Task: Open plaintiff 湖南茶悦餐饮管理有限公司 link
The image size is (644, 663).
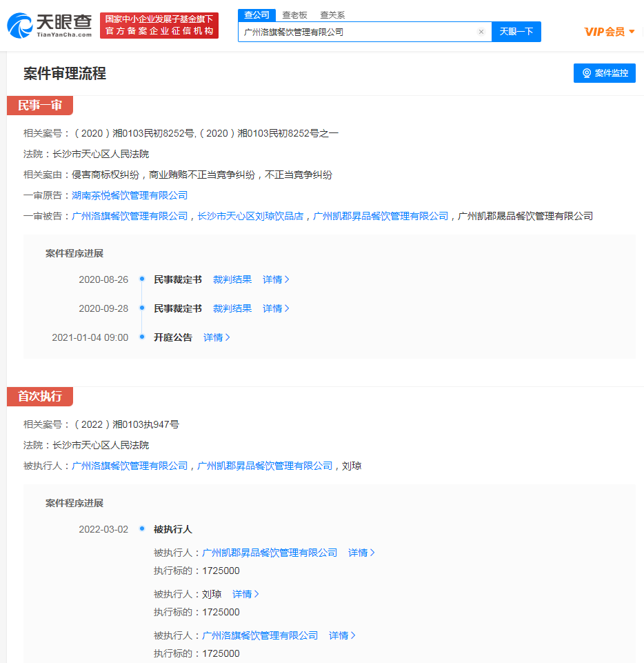Action: tap(130, 195)
